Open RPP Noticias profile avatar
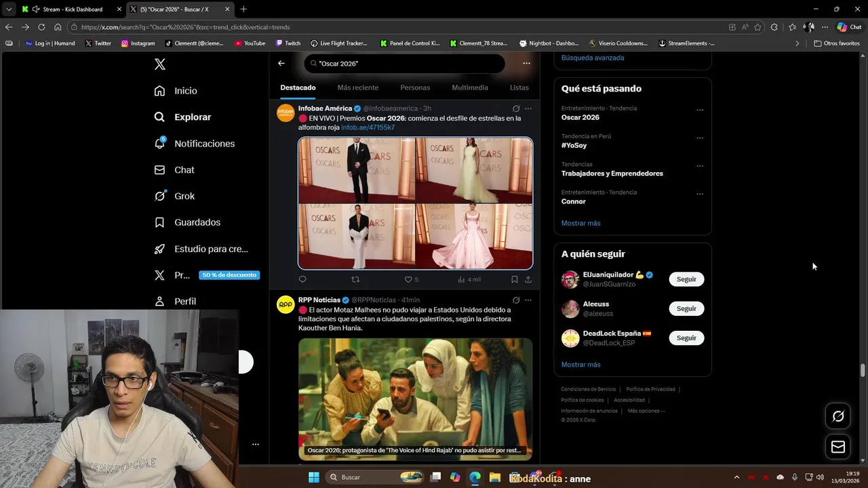The width and height of the screenshot is (868, 488). coord(285,305)
